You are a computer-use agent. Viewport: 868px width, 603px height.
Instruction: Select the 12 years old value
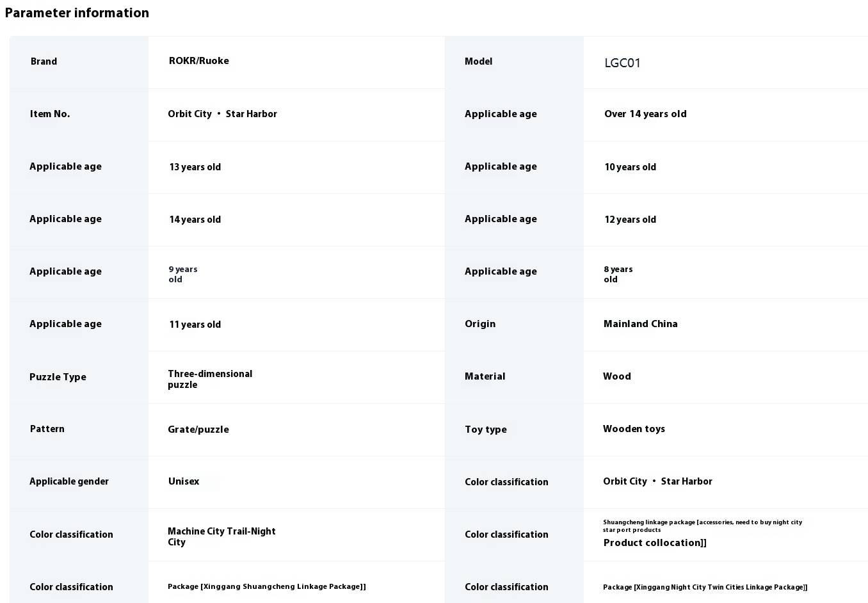[631, 220]
